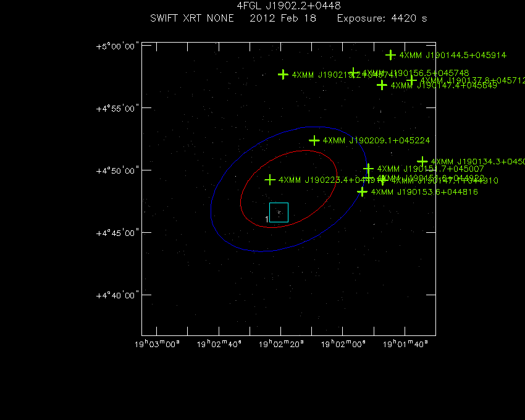Click the cross marker for 4XMM J190156.5+045748

point(353,73)
